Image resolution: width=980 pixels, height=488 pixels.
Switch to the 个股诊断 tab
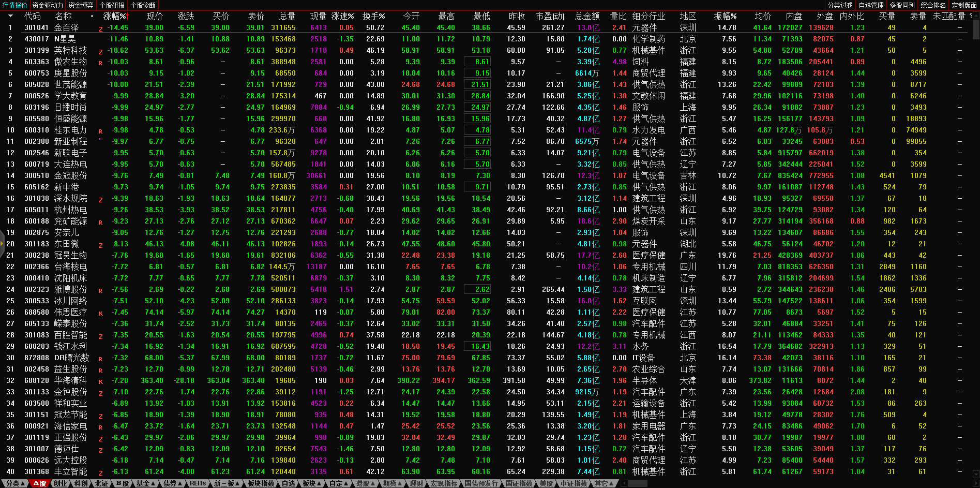pos(143,5)
